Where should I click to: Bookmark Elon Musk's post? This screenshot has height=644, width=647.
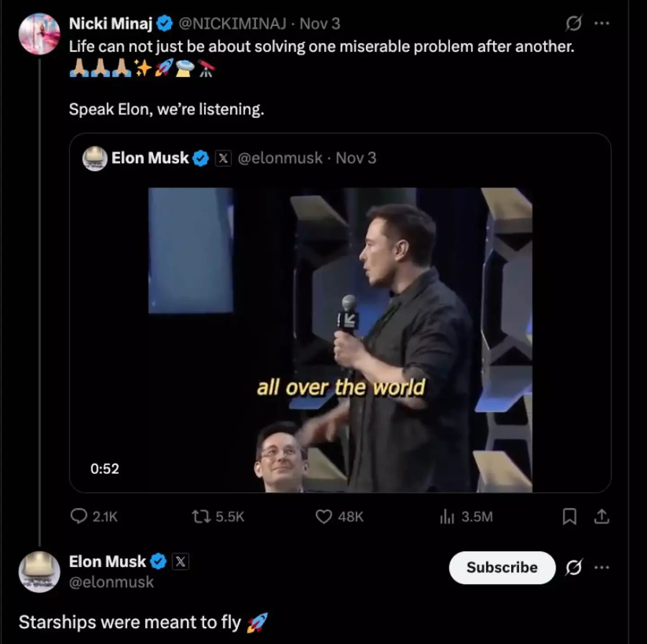tap(569, 517)
